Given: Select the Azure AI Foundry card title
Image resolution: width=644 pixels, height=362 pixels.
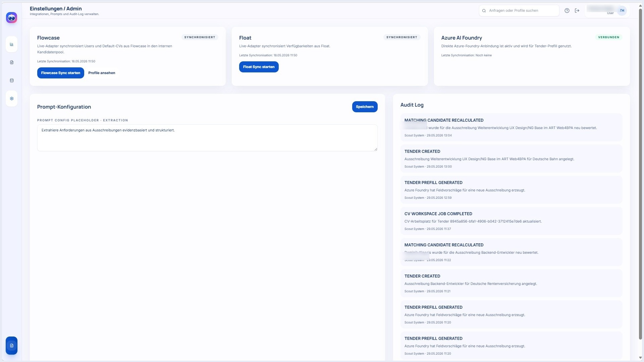Looking at the screenshot, I should [462, 38].
